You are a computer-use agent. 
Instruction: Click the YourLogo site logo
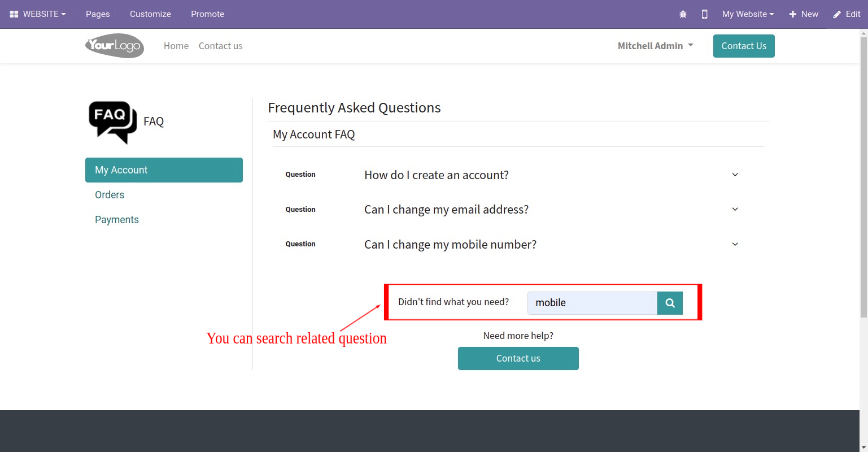point(115,46)
